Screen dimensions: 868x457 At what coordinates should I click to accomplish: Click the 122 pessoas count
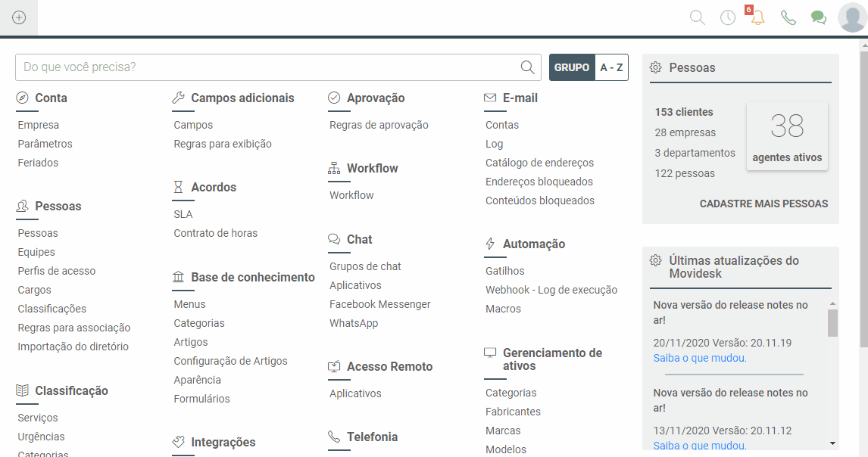tap(684, 174)
